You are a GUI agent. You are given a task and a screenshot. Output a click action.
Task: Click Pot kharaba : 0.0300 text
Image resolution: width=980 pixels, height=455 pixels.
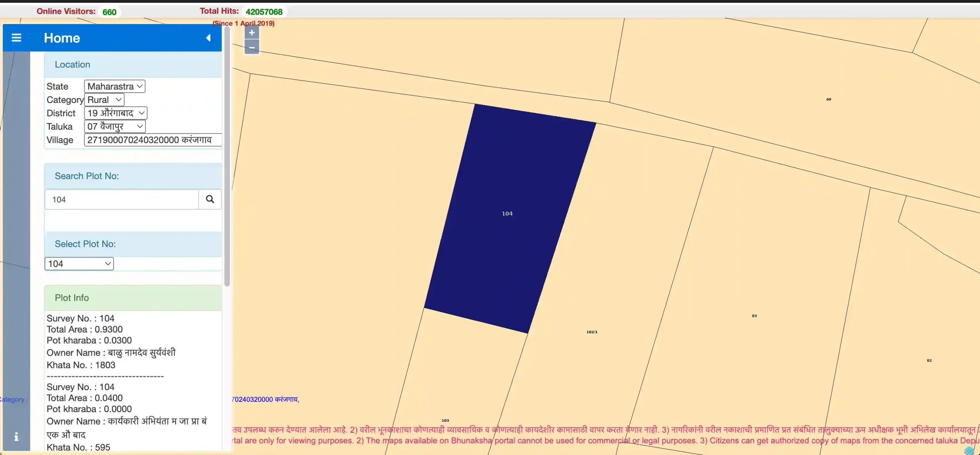[x=89, y=340]
